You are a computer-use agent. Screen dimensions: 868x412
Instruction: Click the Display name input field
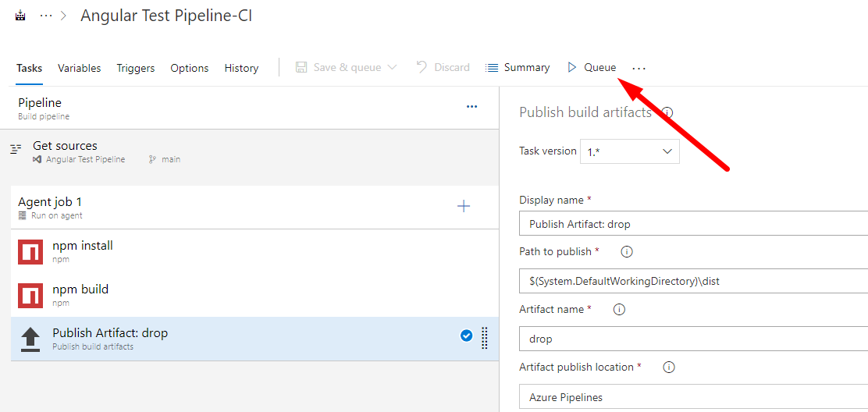coord(693,224)
